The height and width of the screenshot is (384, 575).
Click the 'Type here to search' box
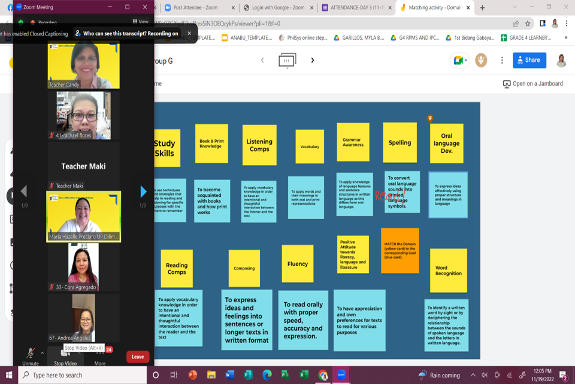pyautogui.click(x=83, y=375)
